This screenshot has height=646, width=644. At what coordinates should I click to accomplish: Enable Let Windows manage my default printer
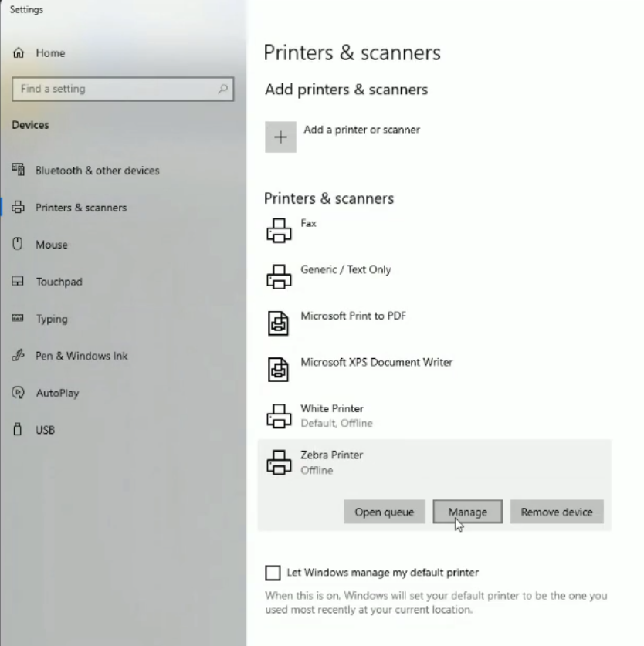click(272, 572)
